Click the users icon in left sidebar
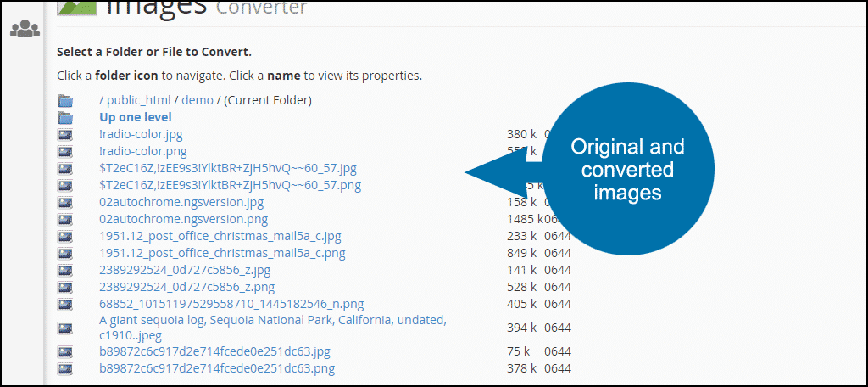The width and height of the screenshot is (868, 387). pyautogui.click(x=25, y=29)
